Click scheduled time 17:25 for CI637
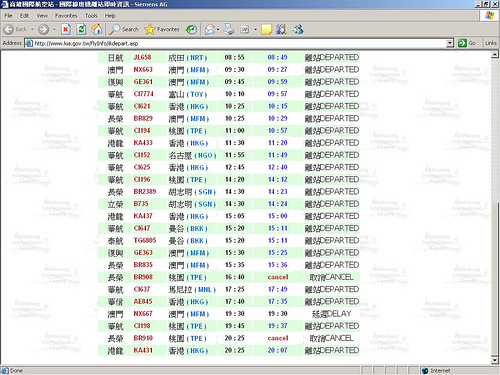The height and width of the screenshot is (375, 500). click(235, 289)
